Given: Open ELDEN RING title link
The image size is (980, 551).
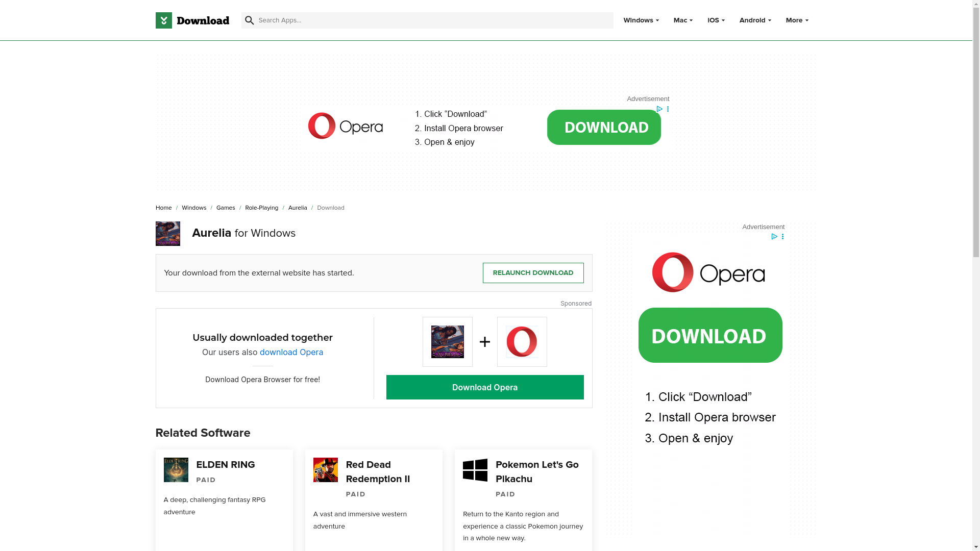Looking at the screenshot, I should coord(226,465).
